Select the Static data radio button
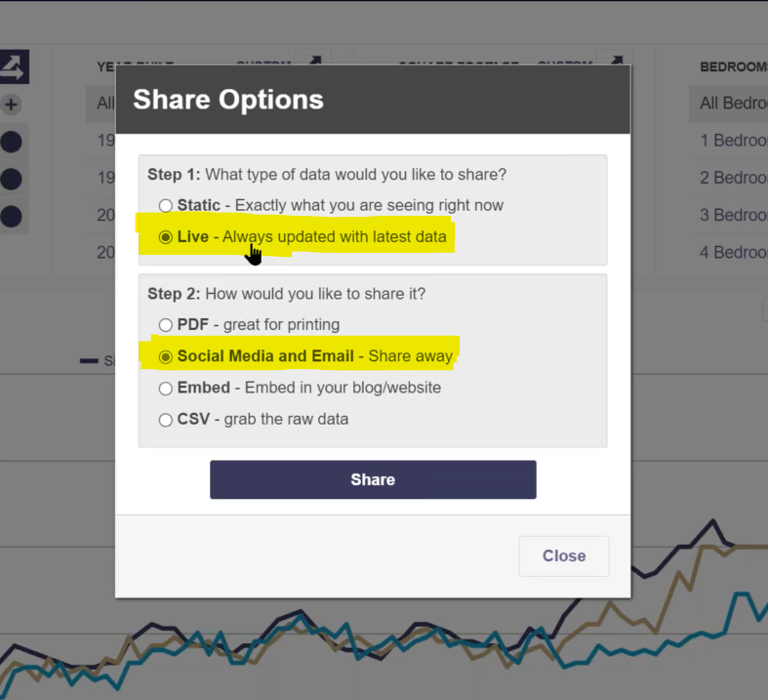The image size is (768, 700). coord(166,206)
